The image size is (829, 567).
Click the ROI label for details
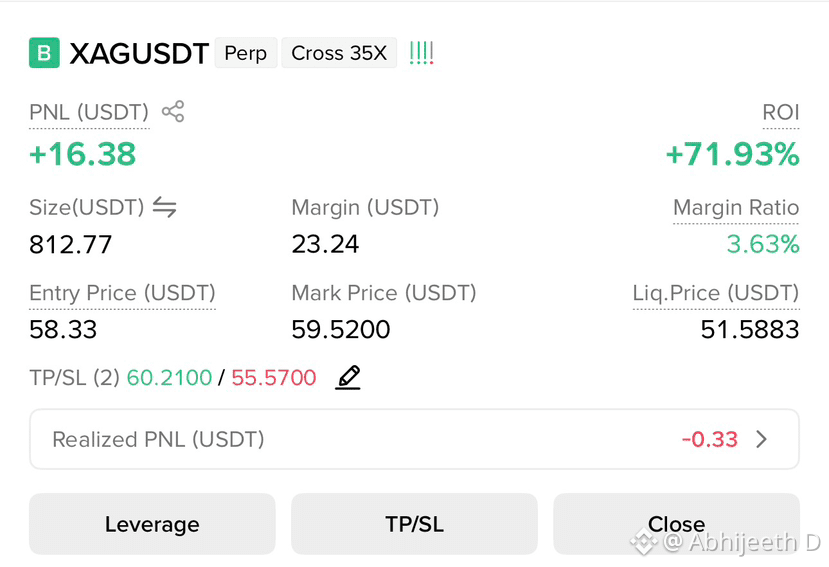pos(780,113)
